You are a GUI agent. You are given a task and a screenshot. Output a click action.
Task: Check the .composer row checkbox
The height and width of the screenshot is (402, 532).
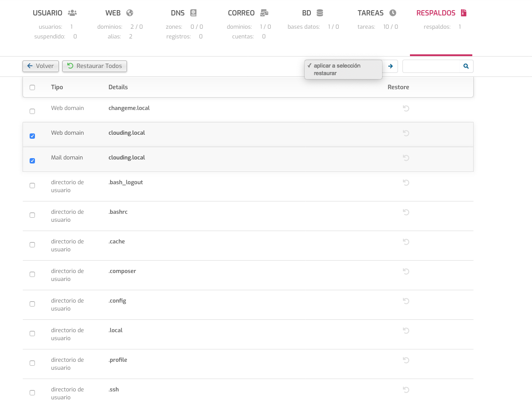pyautogui.click(x=32, y=274)
